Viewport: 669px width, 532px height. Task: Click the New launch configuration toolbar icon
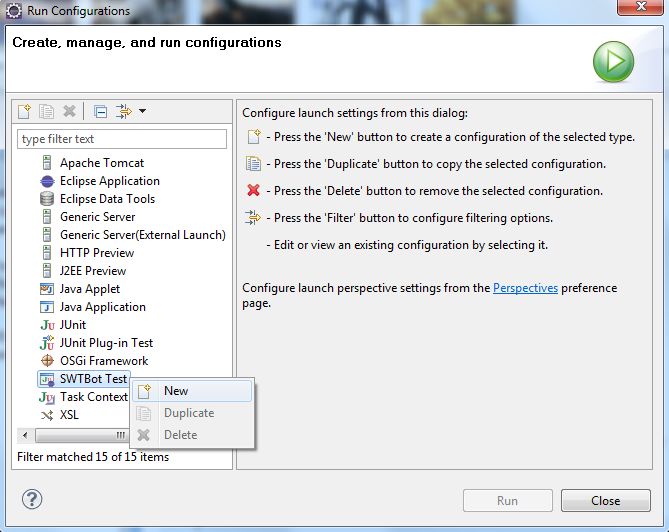(24, 111)
